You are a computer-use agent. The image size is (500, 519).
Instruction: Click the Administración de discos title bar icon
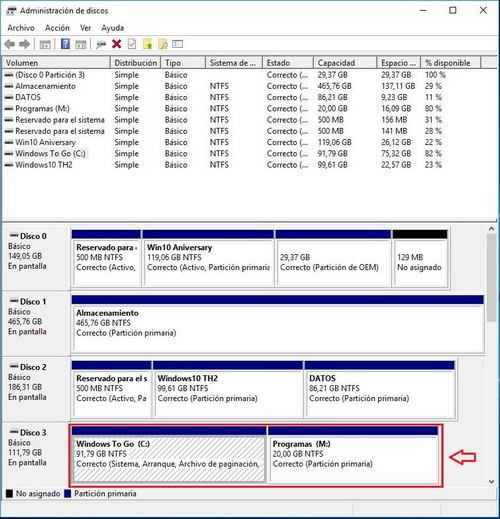pyautogui.click(x=11, y=11)
